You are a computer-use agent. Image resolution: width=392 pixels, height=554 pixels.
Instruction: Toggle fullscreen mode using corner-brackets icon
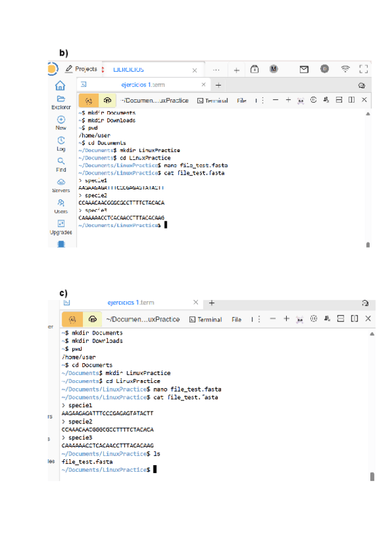364,69
